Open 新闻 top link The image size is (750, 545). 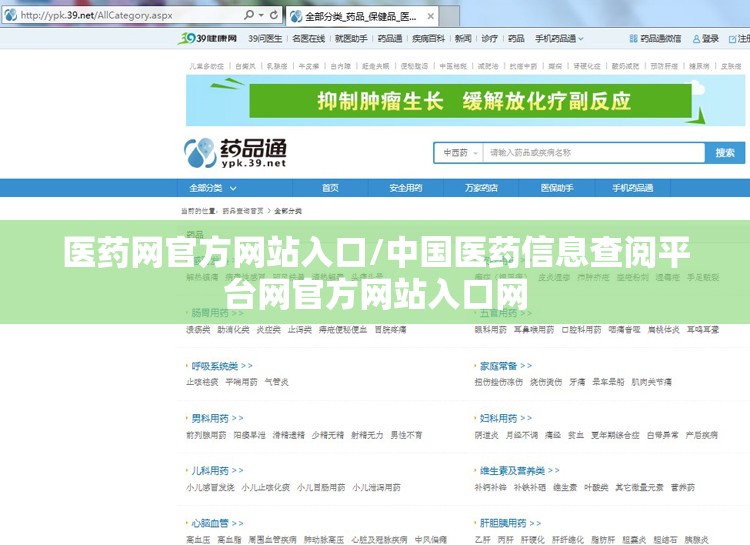pos(463,38)
